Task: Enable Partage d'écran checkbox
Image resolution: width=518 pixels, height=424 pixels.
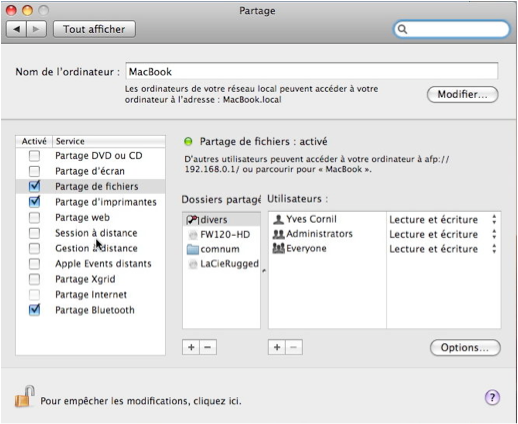Action: point(34,171)
